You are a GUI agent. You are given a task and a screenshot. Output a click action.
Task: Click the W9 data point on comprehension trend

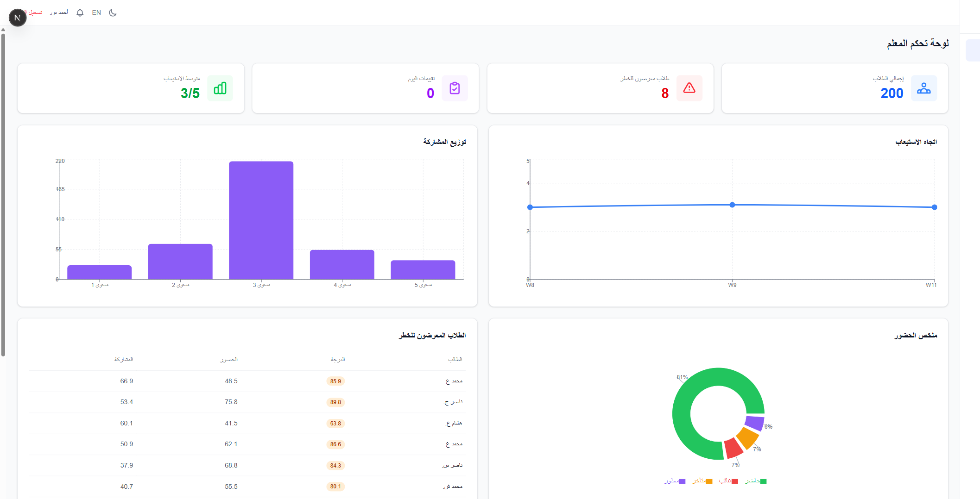(x=731, y=204)
